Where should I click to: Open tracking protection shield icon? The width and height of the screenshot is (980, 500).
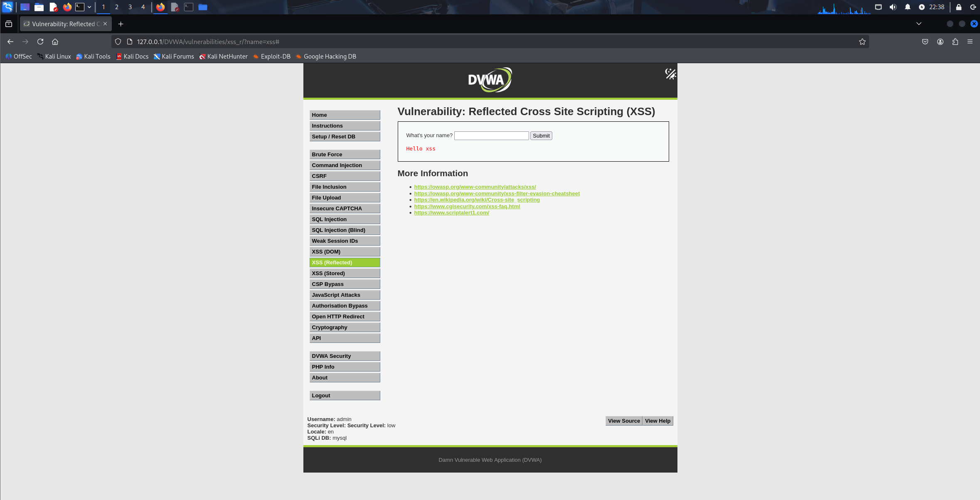tap(118, 42)
